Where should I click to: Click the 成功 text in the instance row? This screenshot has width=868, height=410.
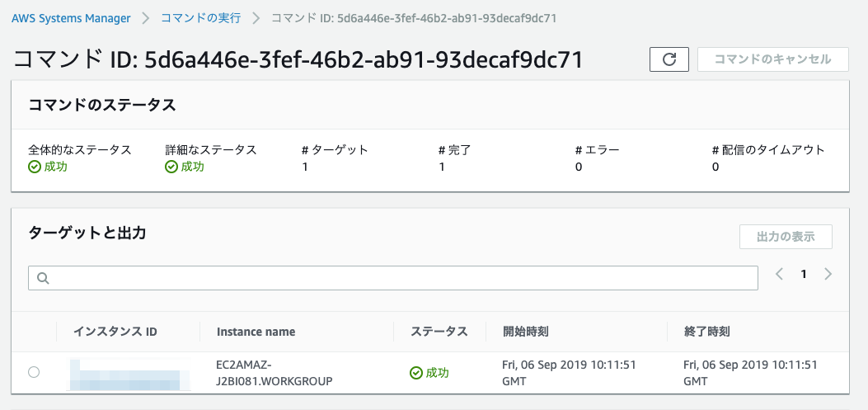click(x=438, y=373)
